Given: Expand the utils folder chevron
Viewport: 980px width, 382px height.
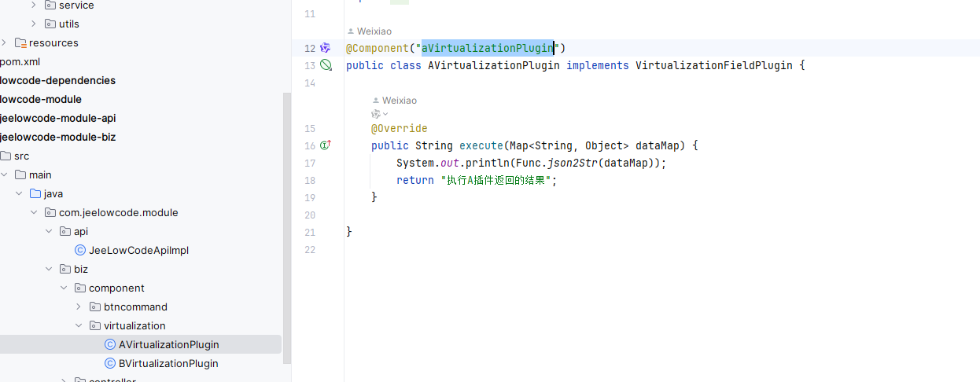Looking at the screenshot, I should (34, 24).
